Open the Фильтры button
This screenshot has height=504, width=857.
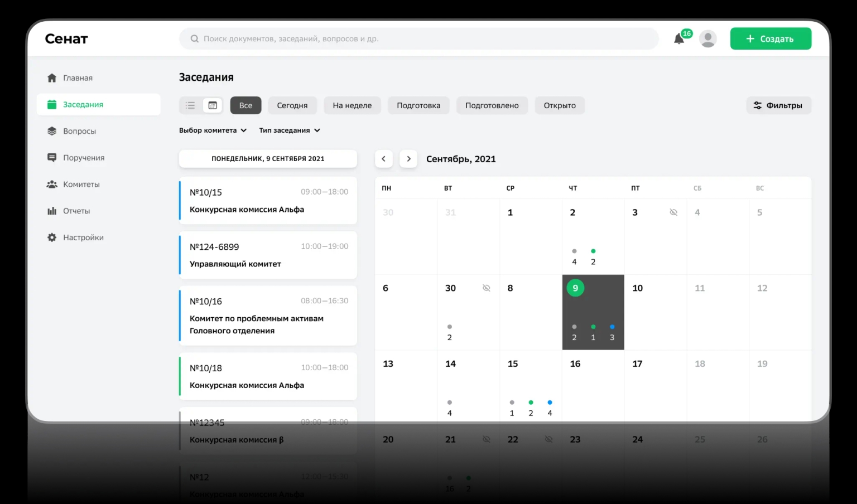779,105
